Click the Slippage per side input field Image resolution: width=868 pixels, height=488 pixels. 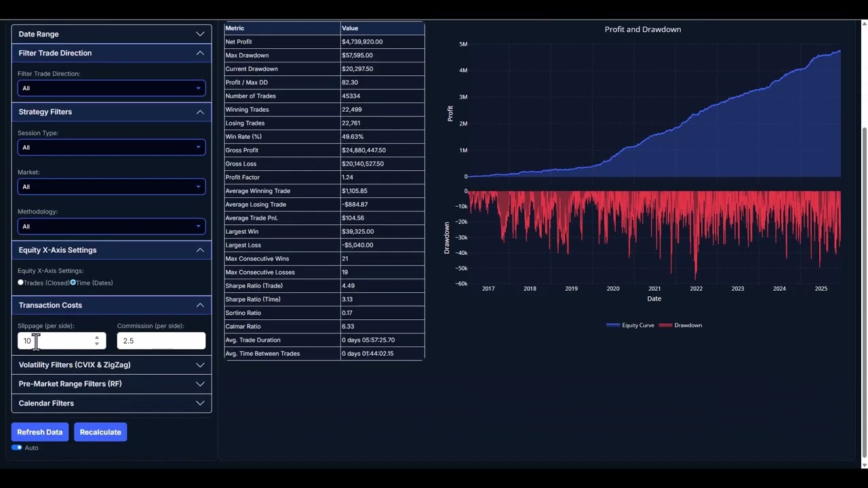tap(62, 341)
